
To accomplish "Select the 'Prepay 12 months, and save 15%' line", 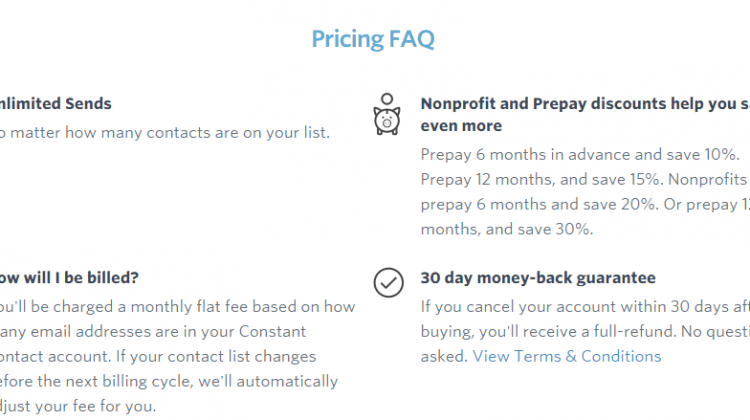I will (x=585, y=179).
